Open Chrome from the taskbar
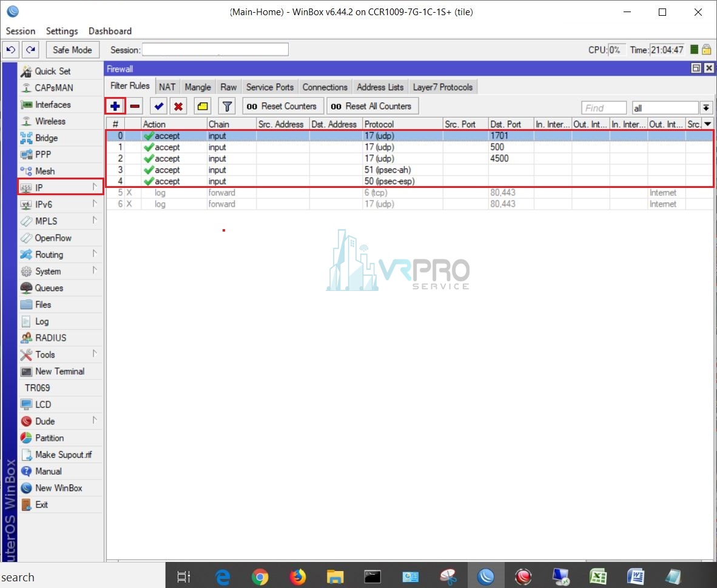This screenshot has height=588, width=717. coord(260,576)
